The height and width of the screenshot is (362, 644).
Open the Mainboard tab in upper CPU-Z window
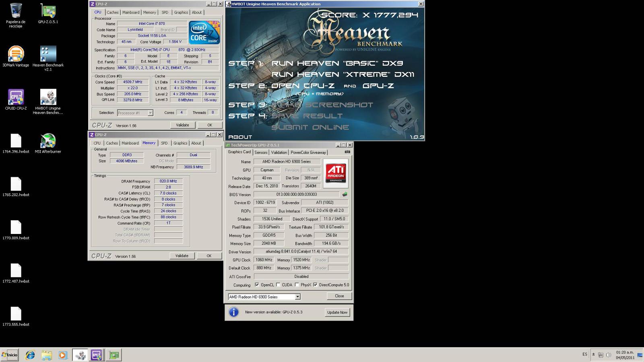(131, 12)
